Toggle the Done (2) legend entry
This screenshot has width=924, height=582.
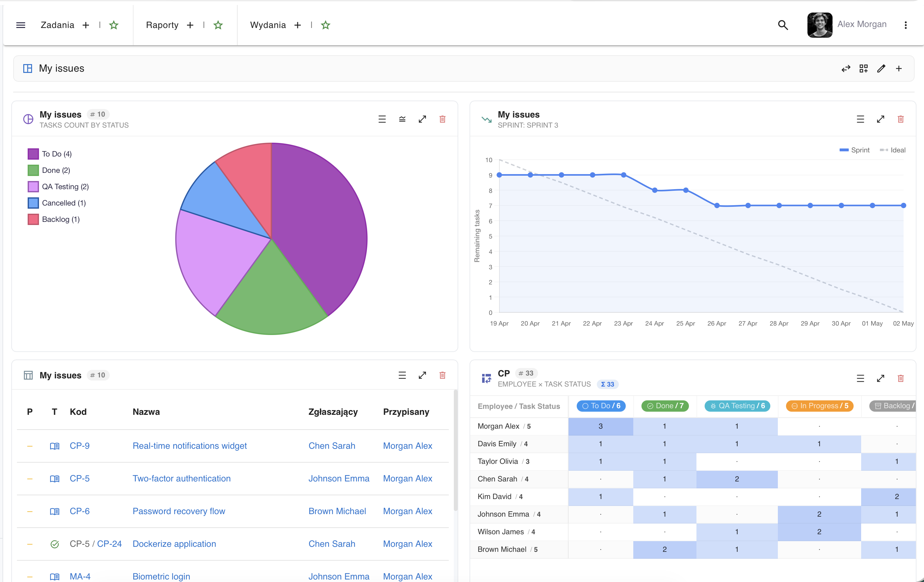49,170
